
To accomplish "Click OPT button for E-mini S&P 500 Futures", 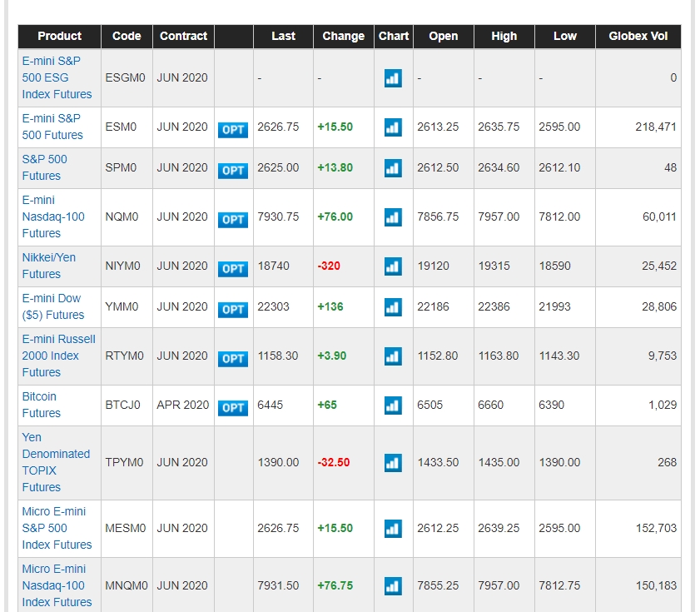I will click(x=233, y=130).
